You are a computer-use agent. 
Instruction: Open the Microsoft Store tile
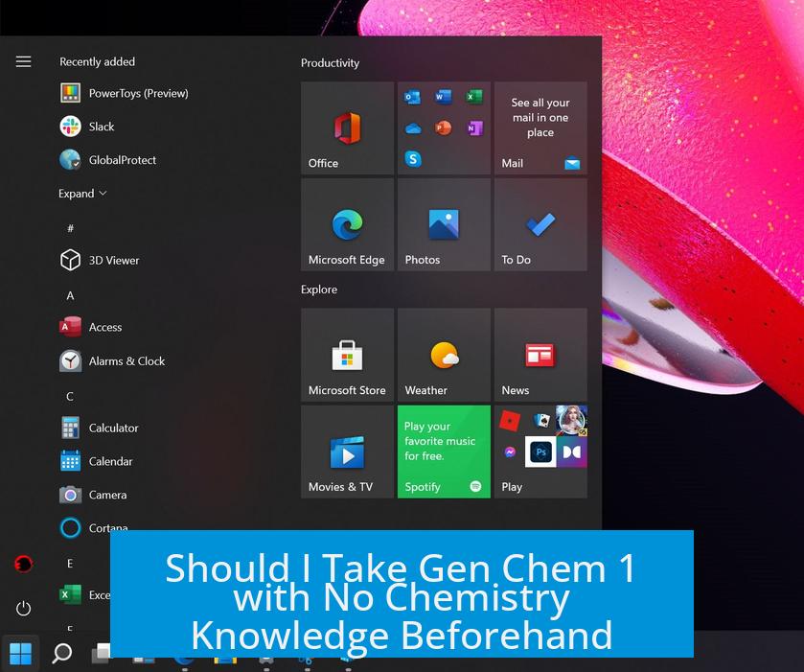coord(347,355)
